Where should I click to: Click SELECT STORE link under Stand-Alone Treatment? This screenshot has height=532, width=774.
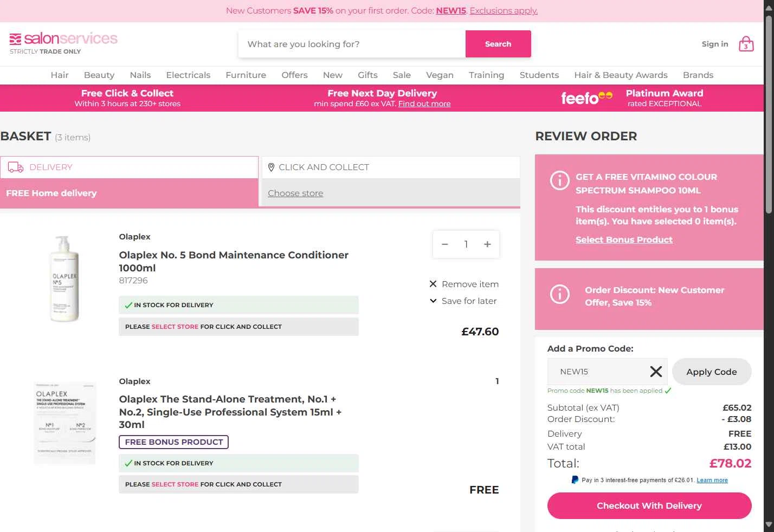click(175, 484)
